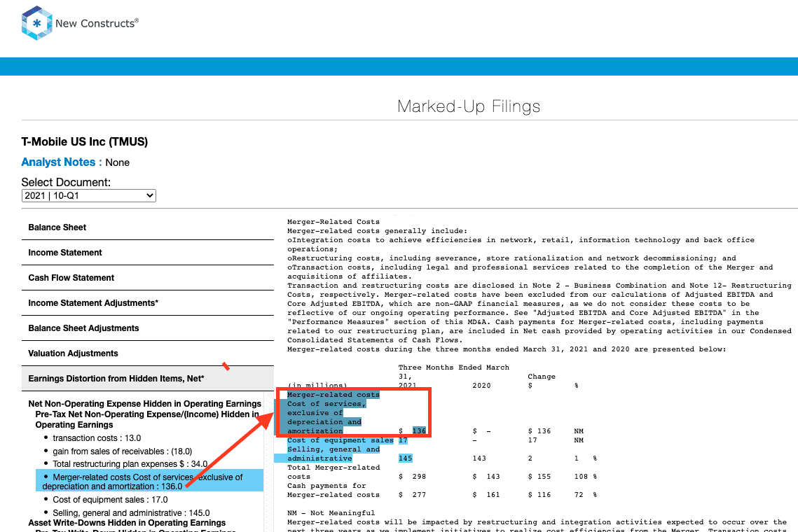
Task: Click the Change column header in table
Action: [x=542, y=377]
